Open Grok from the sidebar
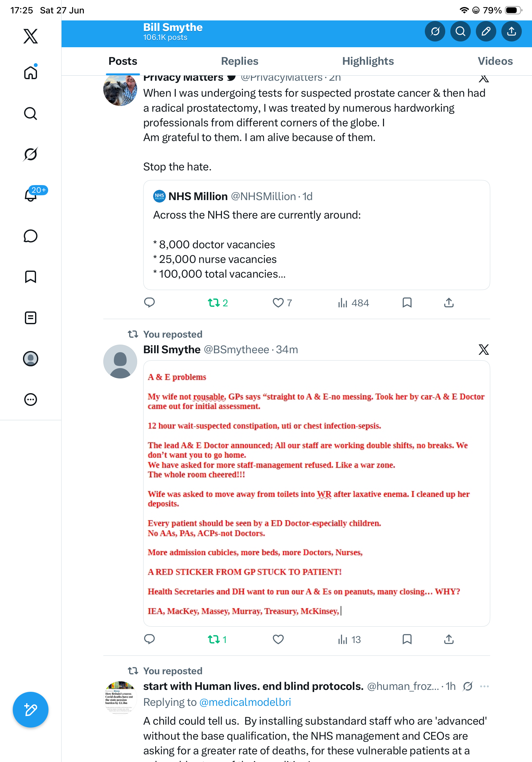The width and height of the screenshot is (532, 762). point(31,154)
